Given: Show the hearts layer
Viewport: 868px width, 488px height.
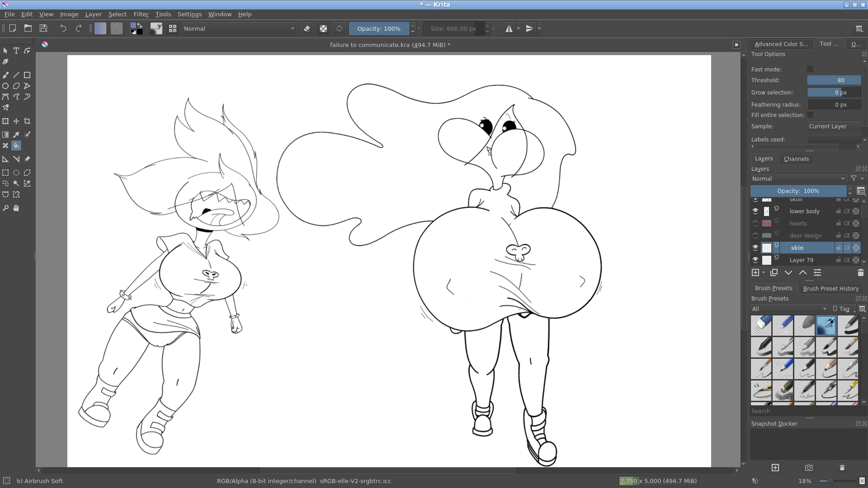Looking at the screenshot, I should [755, 223].
